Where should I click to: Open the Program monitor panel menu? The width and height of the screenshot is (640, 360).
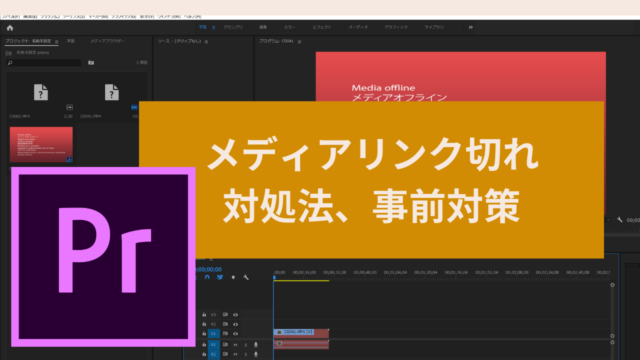(x=299, y=41)
